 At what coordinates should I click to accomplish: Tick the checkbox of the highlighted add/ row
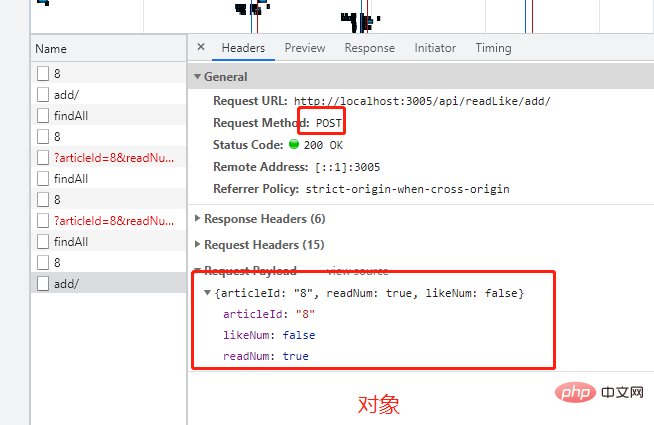point(43,284)
